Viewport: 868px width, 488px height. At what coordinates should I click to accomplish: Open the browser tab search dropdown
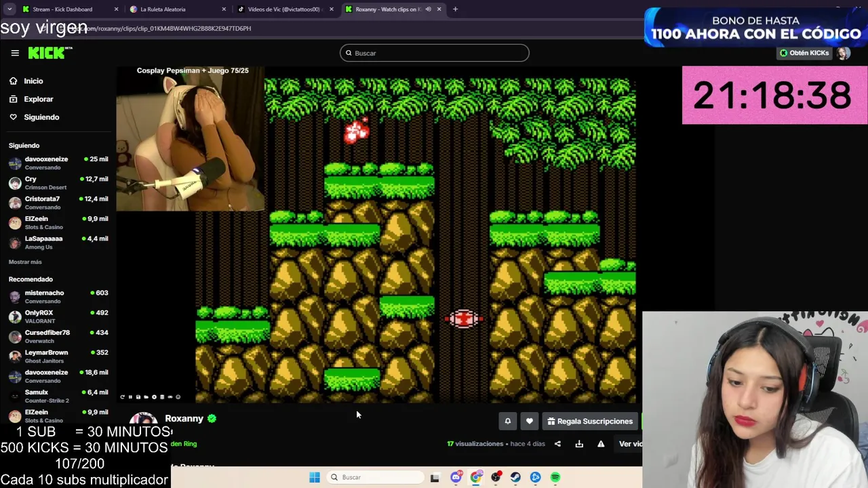[9, 9]
